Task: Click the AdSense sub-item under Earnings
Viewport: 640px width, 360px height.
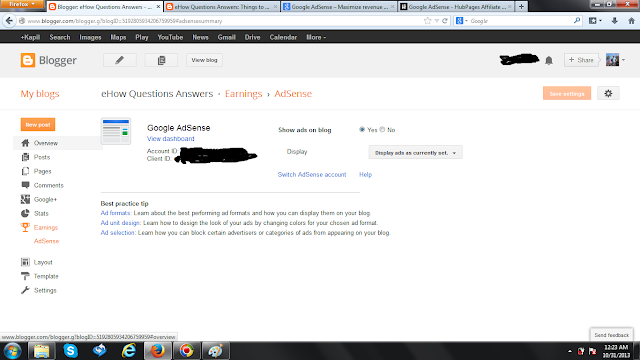Action: 46,241
